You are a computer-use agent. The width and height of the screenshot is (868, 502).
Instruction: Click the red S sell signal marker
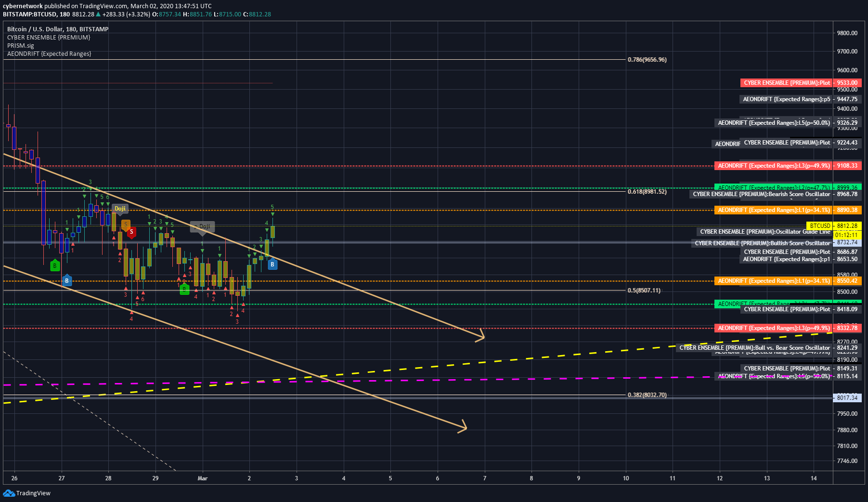point(131,232)
